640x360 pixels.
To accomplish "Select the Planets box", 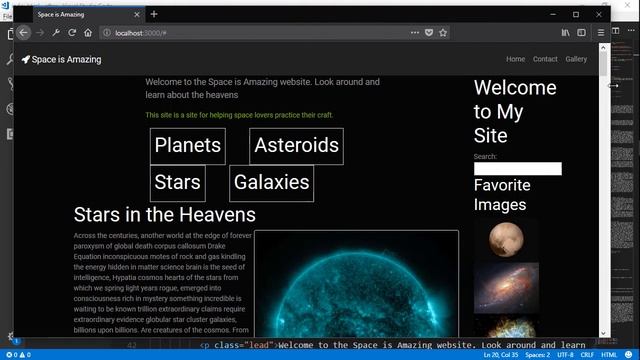I will coord(188,146).
